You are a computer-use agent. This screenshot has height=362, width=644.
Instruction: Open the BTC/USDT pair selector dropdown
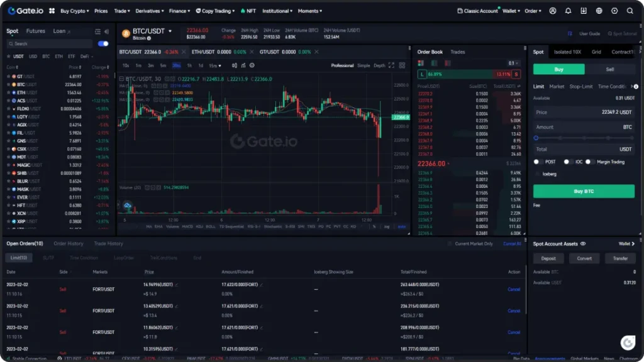(x=170, y=31)
